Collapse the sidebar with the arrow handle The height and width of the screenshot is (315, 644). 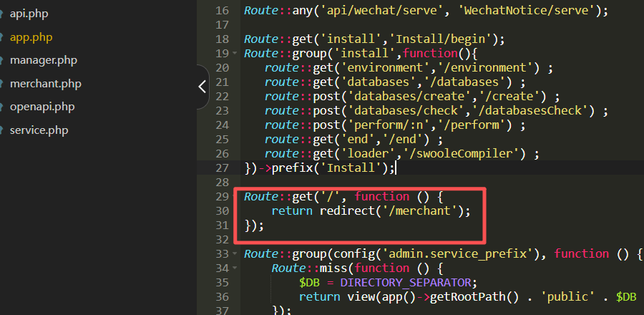pyautogui.click(x=203, y=87)
